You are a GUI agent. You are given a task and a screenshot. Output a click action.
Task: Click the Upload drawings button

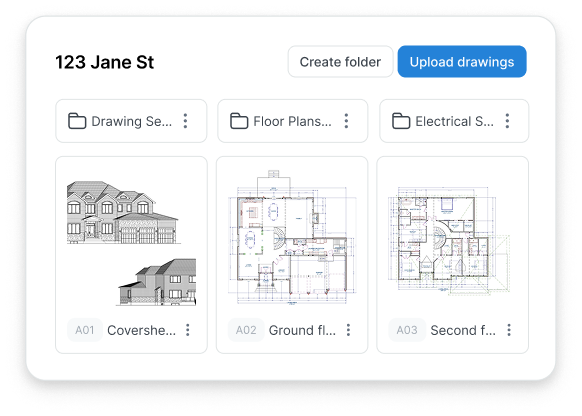tap(462, 62)
